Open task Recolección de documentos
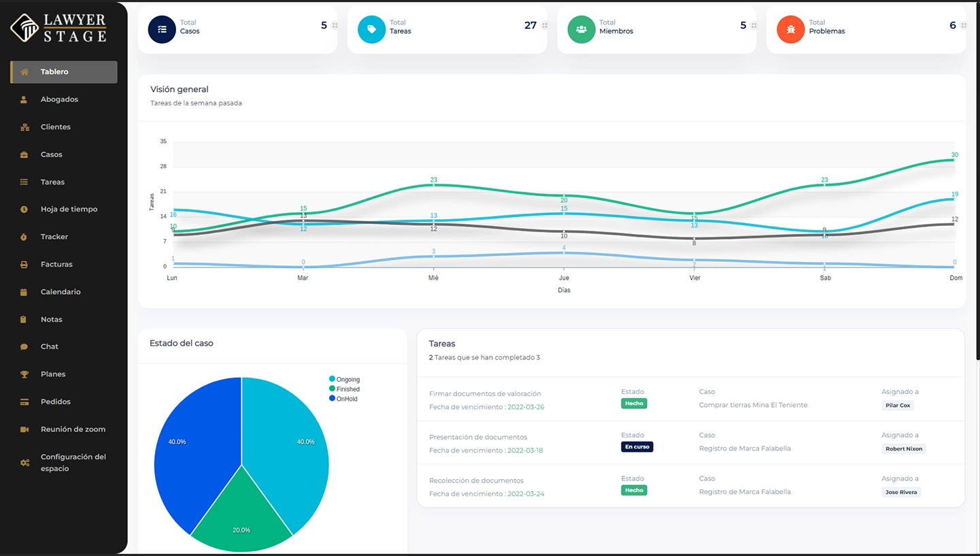 476,480
